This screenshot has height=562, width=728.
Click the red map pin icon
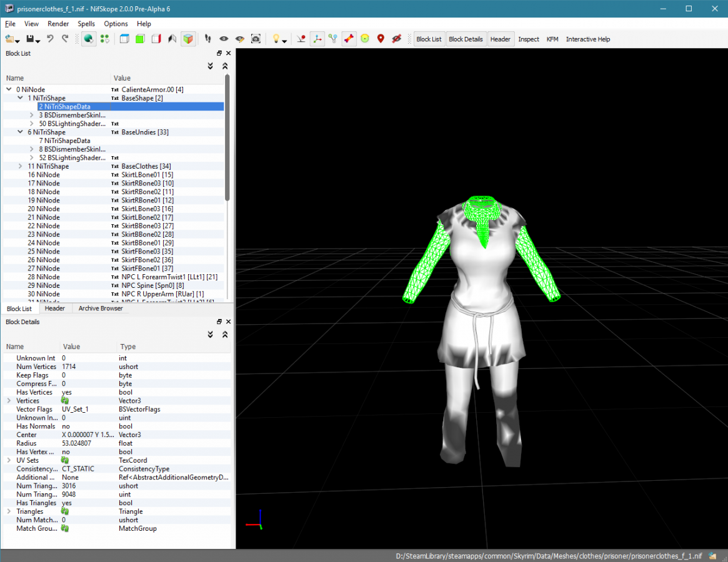(381, 39)
